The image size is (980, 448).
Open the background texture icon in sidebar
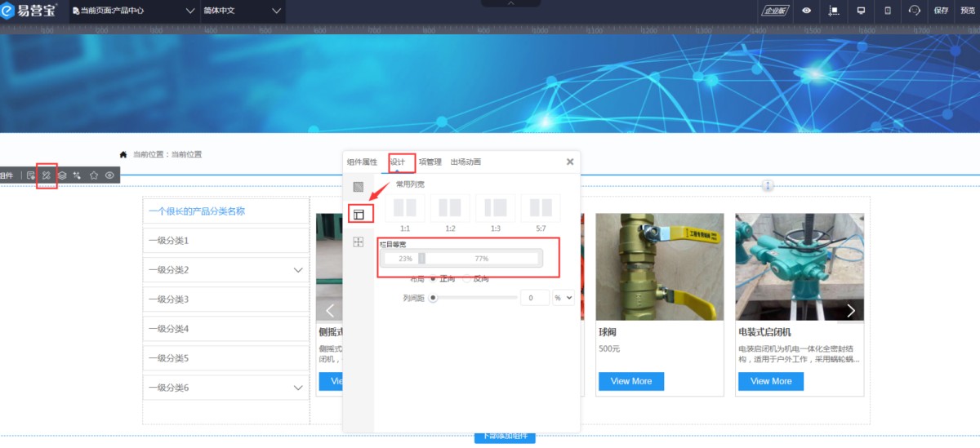(x=358, y=187)
